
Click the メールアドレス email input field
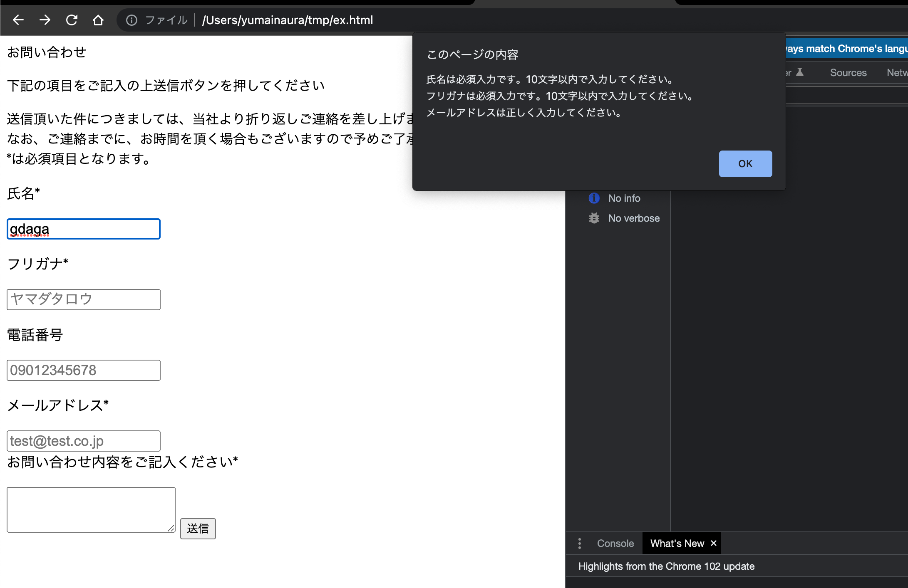84,441
